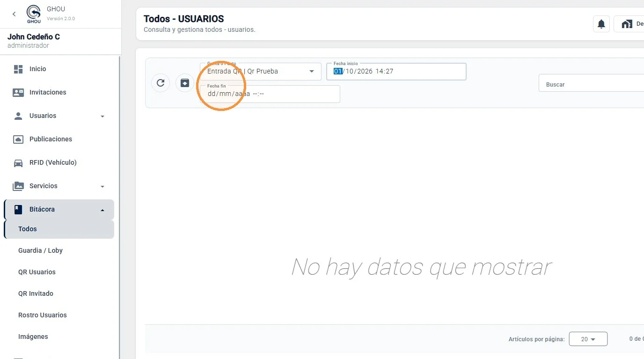Open RFID (Vehículo) menu item

53,162
